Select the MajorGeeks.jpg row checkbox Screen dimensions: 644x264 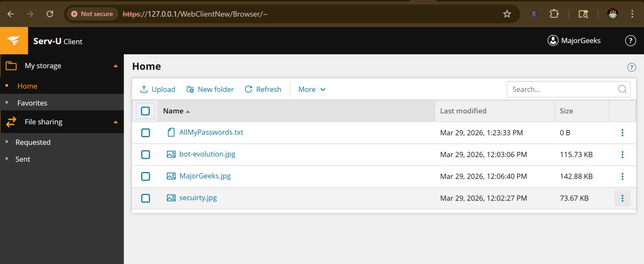[x=145, y=176]
